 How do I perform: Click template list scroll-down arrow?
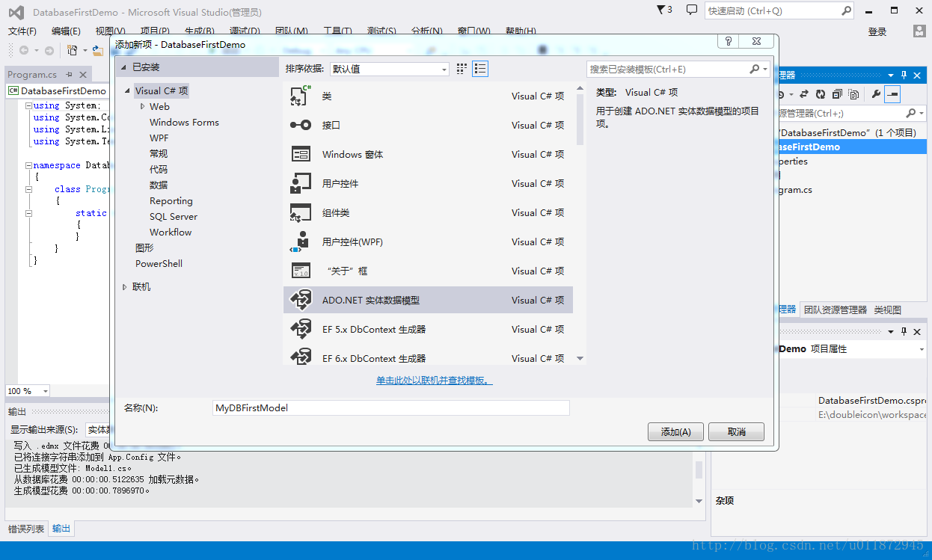point(580,359)
